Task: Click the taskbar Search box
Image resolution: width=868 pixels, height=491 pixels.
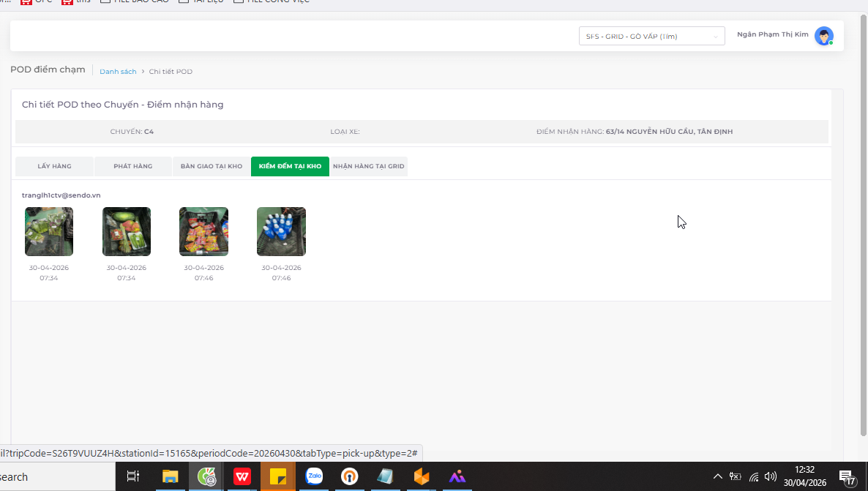Action: [58, 476]
